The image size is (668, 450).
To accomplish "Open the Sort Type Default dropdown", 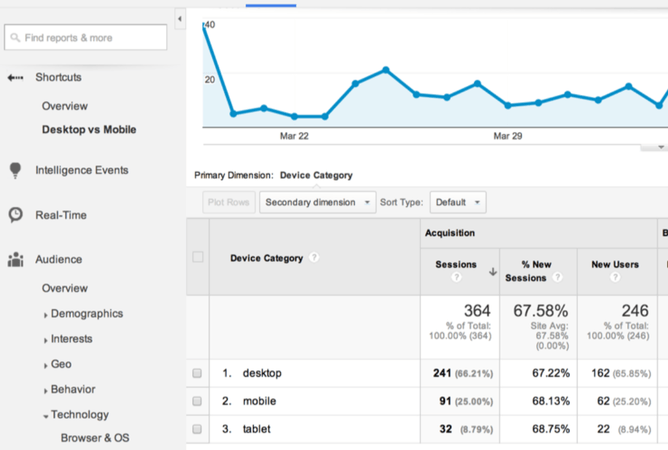I will [x=457, y=202].
